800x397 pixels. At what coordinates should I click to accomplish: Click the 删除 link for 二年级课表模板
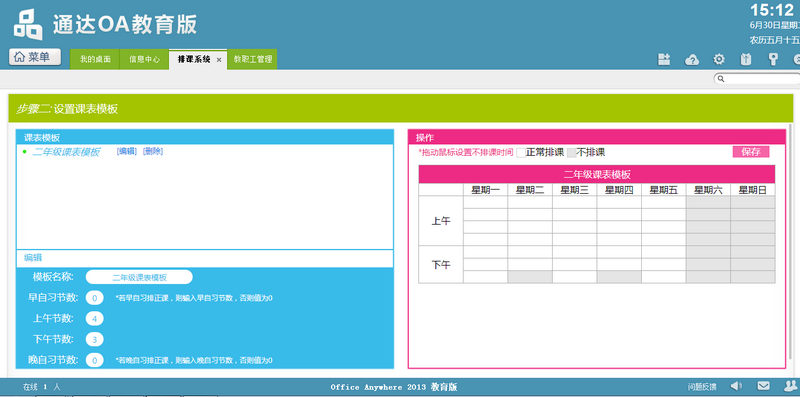[153, 151]
